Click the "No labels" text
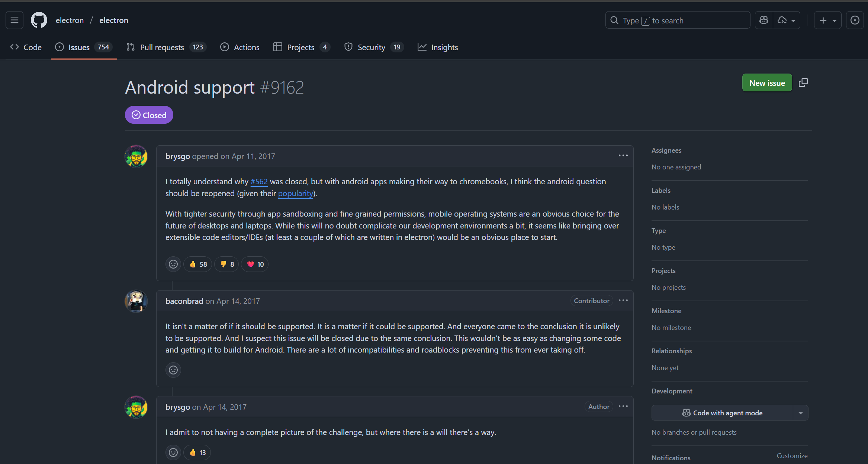 (665, 207)
